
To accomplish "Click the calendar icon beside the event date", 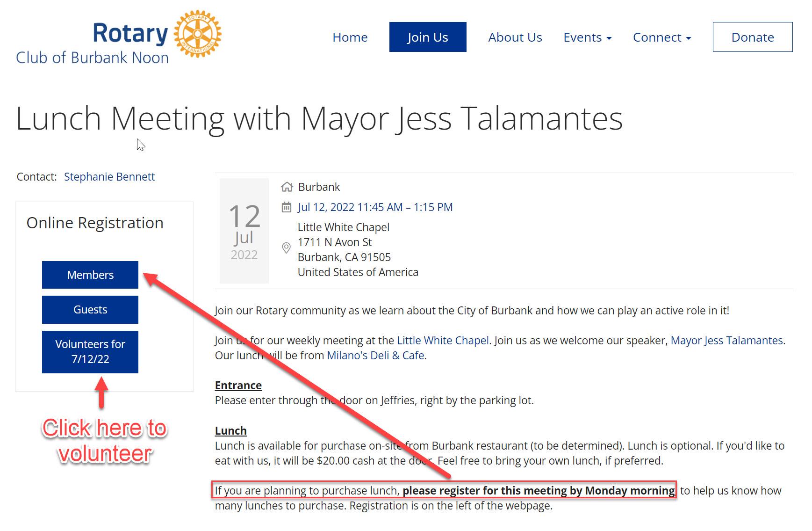I will tap(287, 207).
